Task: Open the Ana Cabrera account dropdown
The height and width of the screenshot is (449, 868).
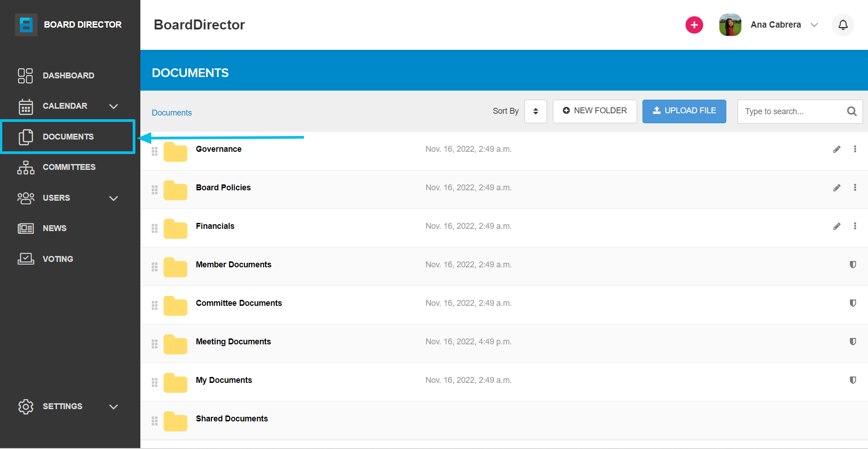Action: pyautogui.click(x=784, y=25)
